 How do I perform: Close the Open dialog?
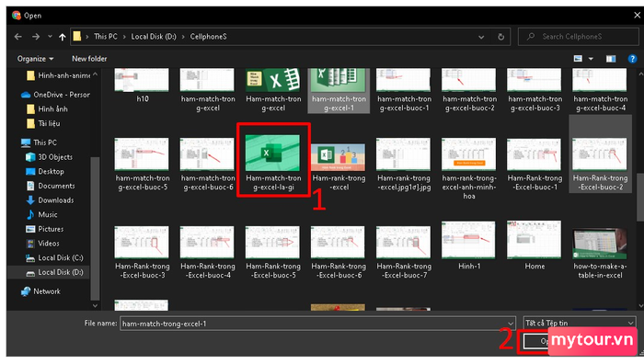[637, 16]
